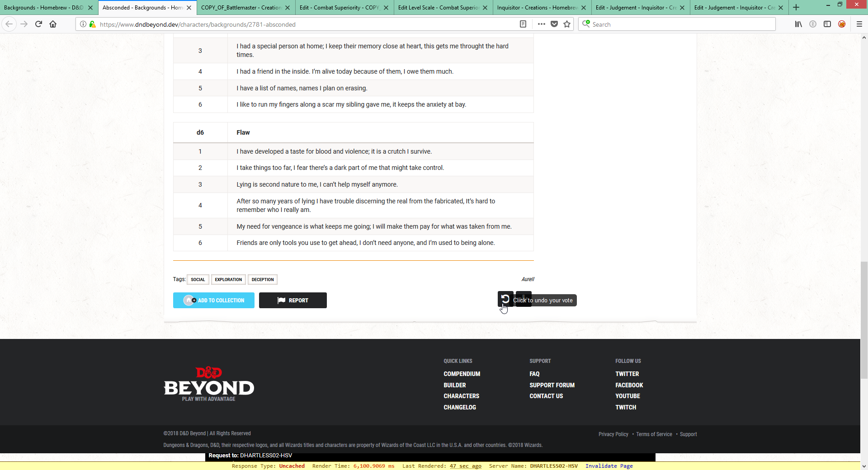This screenshot has width=868, height=470.
Task: Switch to the Inquisitor - Creations tab
Action: 537,8
